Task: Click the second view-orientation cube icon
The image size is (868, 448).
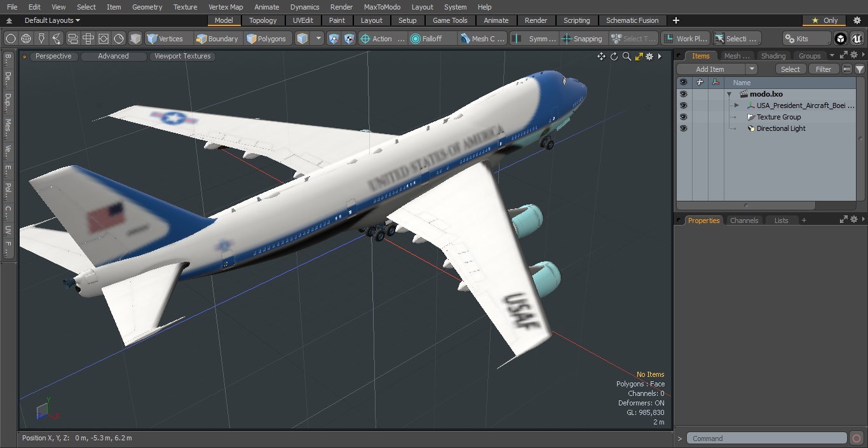Action: pos(349,39)
